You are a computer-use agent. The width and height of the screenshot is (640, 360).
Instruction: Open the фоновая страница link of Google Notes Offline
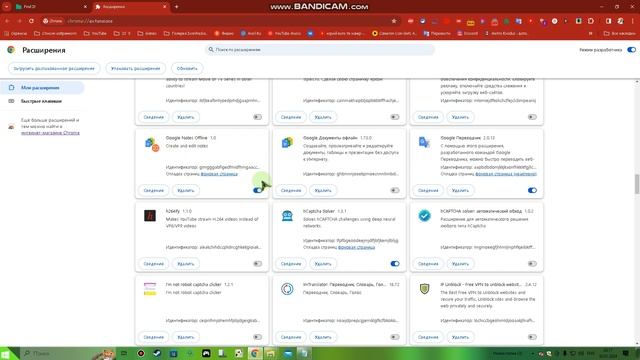(219, 174)
